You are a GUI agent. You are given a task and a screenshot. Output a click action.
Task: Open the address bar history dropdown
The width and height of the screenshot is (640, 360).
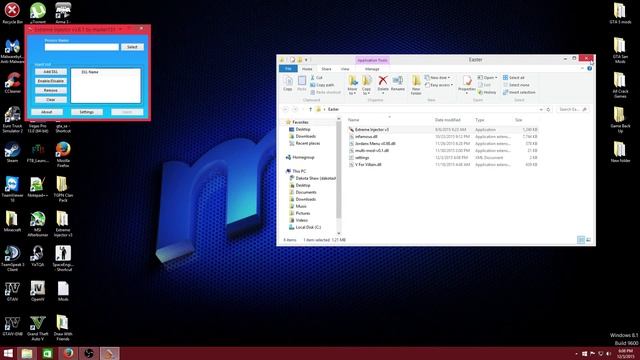(x=541, y=109)
